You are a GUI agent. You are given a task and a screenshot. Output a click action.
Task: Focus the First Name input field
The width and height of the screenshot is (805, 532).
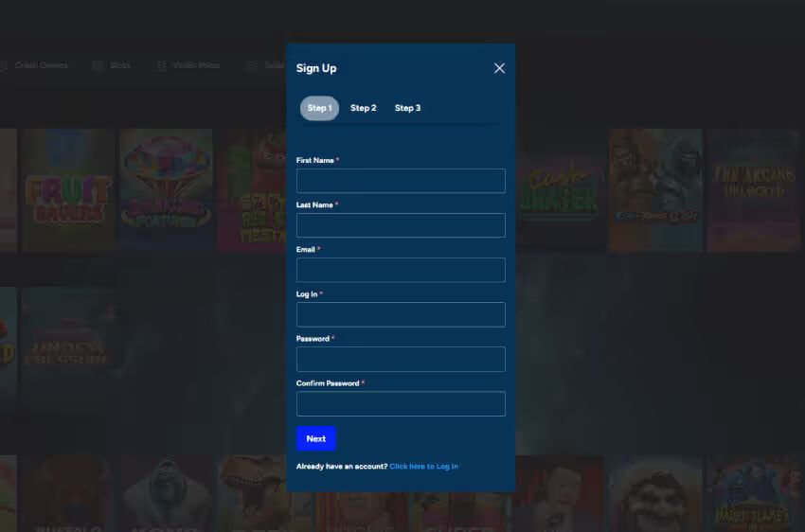coord(401,181)
